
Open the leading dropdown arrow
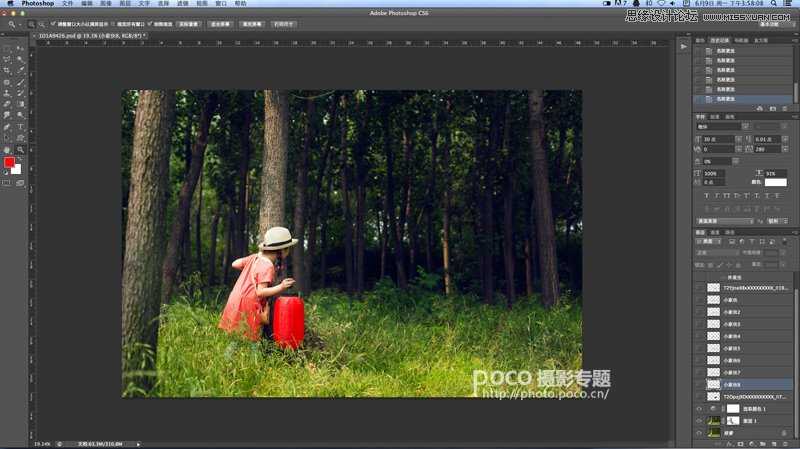click(x=785, y=139)
